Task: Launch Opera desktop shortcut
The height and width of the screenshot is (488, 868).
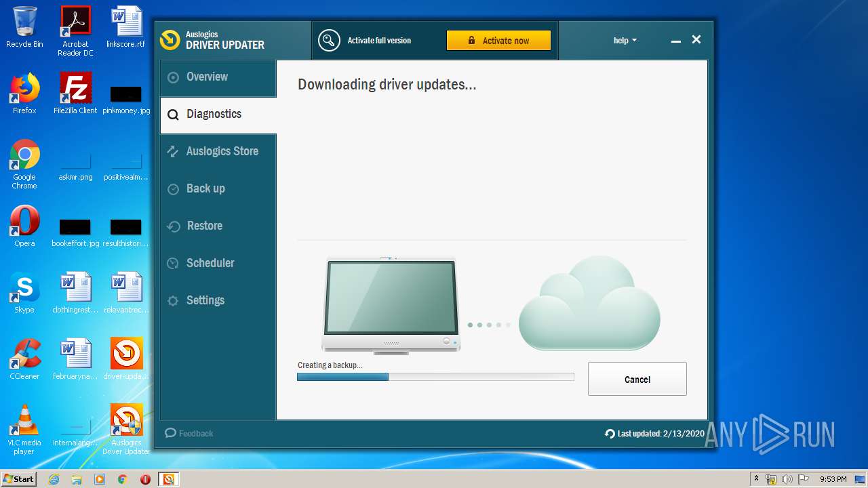Action: (24, 226)
